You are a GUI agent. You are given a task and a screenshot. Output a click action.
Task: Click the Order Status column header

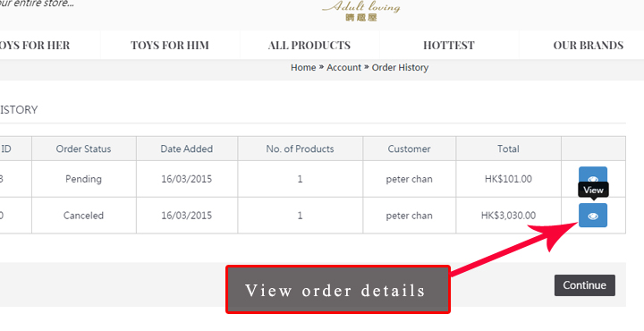[84, 149]
